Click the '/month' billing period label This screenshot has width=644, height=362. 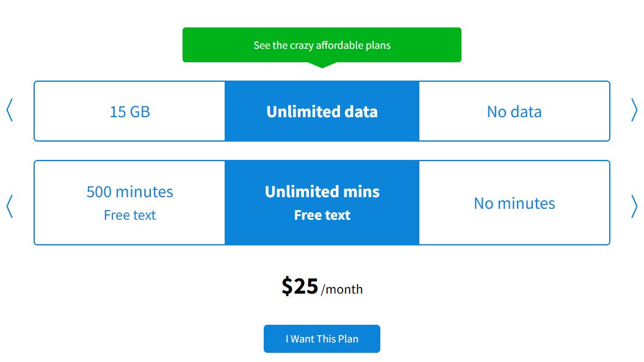coord(342,289)
